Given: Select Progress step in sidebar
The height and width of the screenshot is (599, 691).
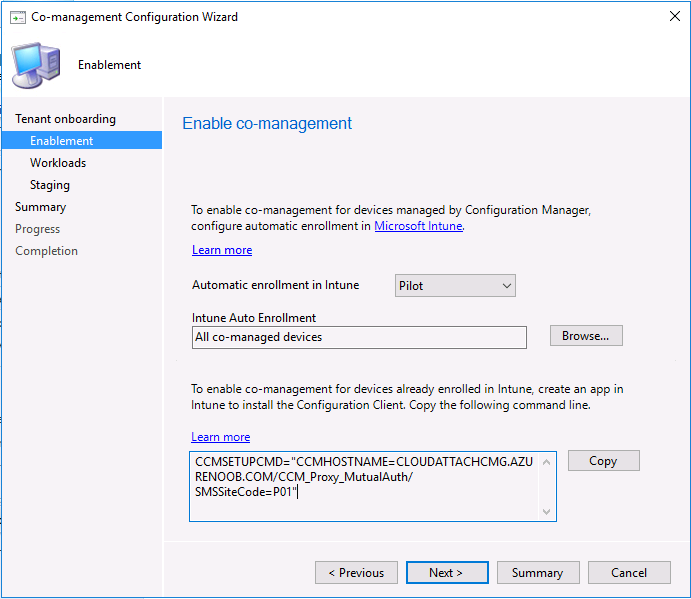Looking at the screenshot, I should click(37, 229).
